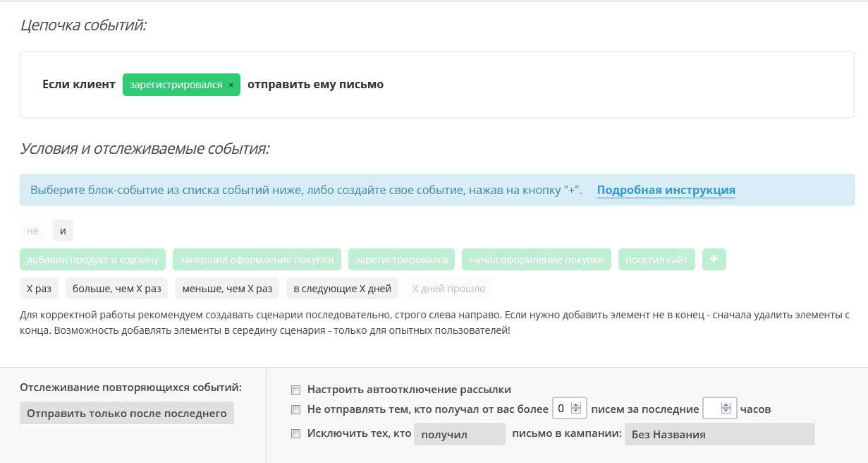Image resolution: width=868 pixels, height=463 pixels.
Task: Open 'Отправить только после последнего' selector
Action: pyautogui.click(x=127, y=413)
